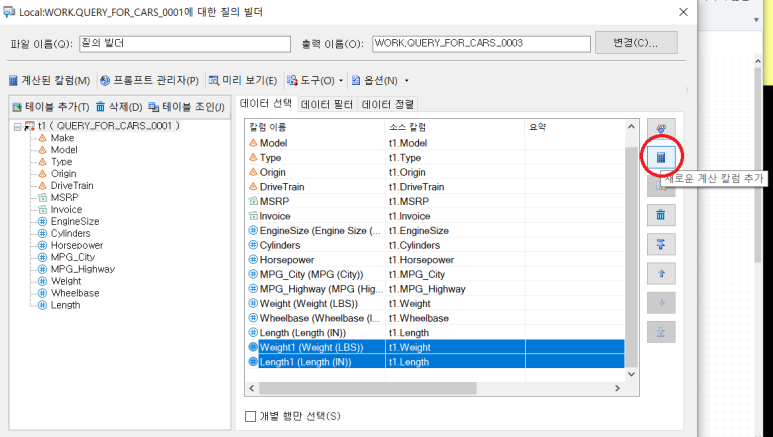The height and width of the screenshot is (437, 773).
Task: Click 미리 보기(E) to preview the query
Action: point(243,80)
